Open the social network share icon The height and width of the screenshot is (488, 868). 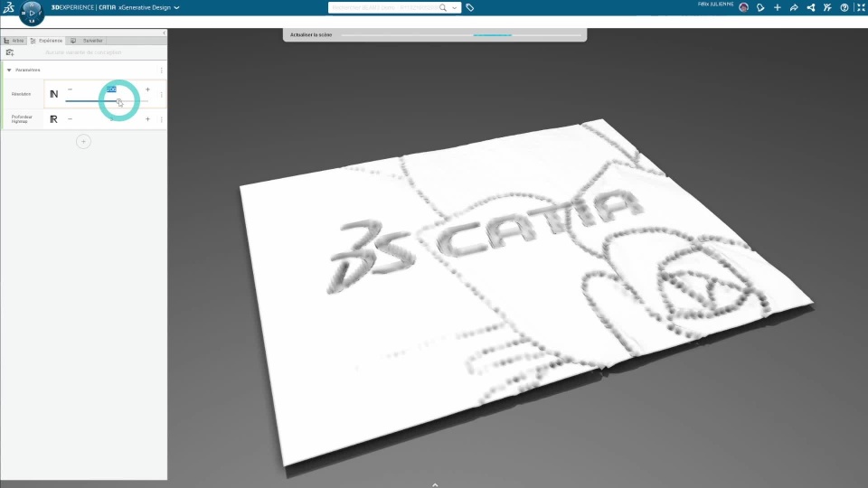[x=810, y=8]
